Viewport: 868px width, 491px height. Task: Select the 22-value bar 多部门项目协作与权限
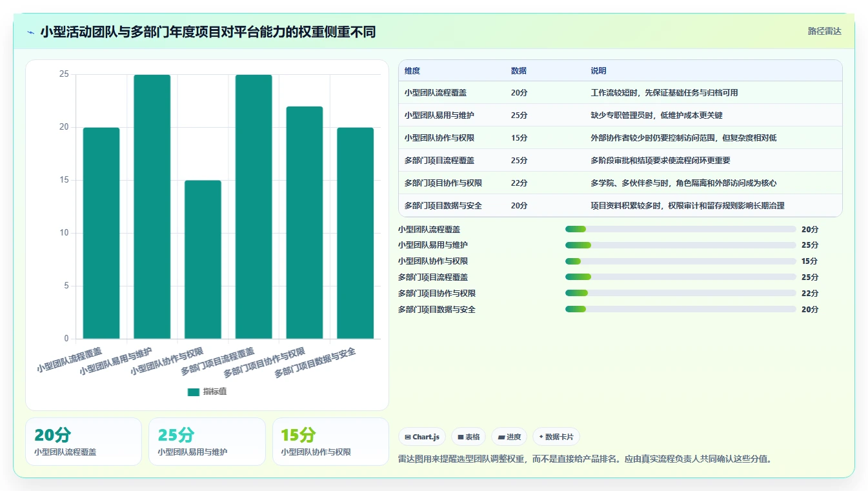pos(305,223)
